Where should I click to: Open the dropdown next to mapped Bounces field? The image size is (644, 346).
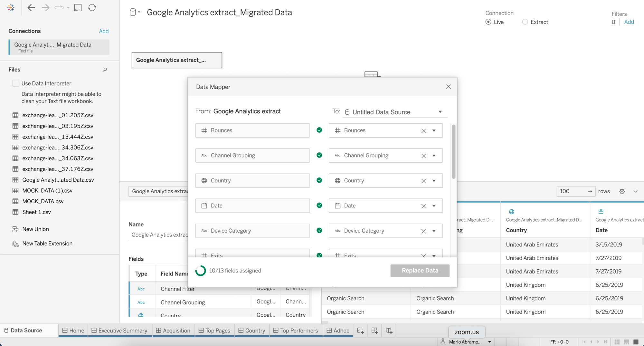[x=434, y=130]
